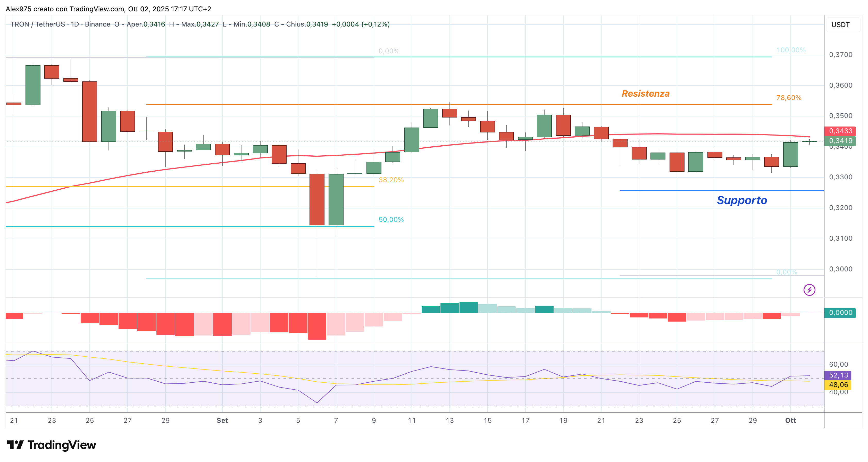Click the 0,3000 price axis label
The width and height of the screenshot is (868, 462).
(x=840, y=269)
